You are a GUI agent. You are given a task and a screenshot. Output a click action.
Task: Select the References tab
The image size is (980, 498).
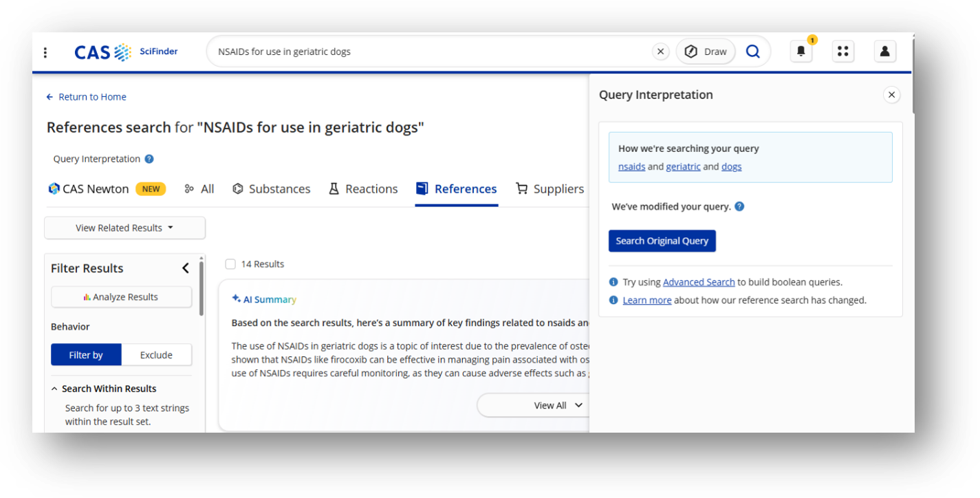(x=457, y=188)
